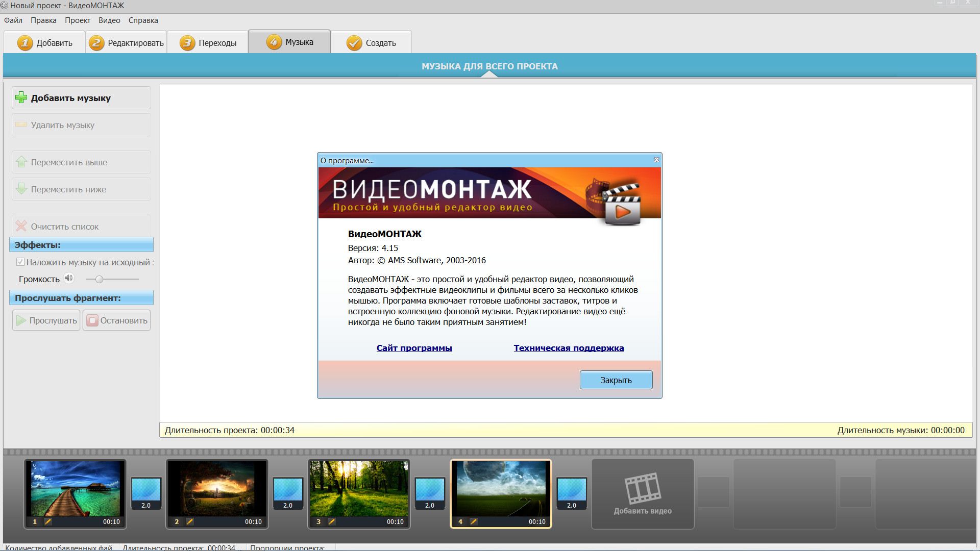Click the Музыка для всего проекта header
Image resolution: width=980 pixels, height=551 pixels.
point(489,66)
